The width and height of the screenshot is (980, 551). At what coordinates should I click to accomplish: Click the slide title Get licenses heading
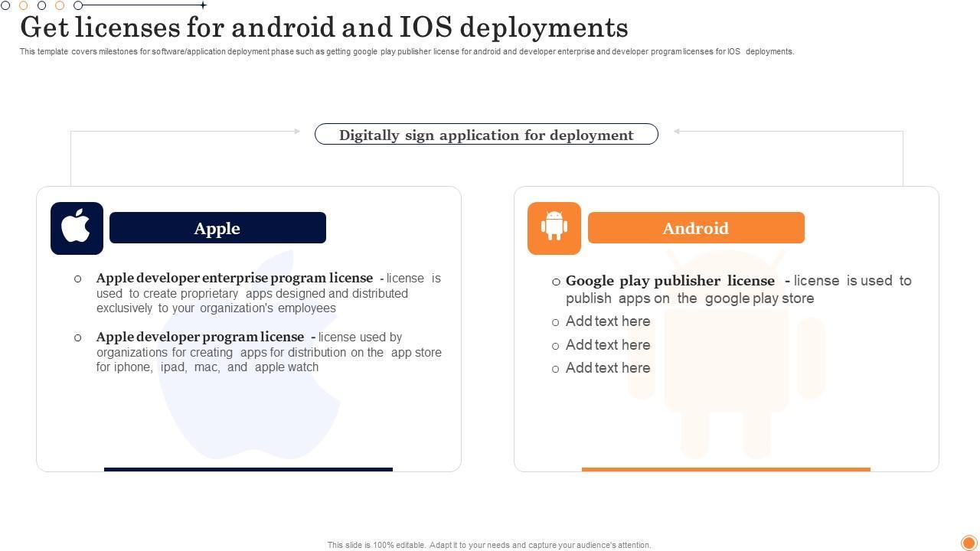pyautogui.click(x=324, y=28)
